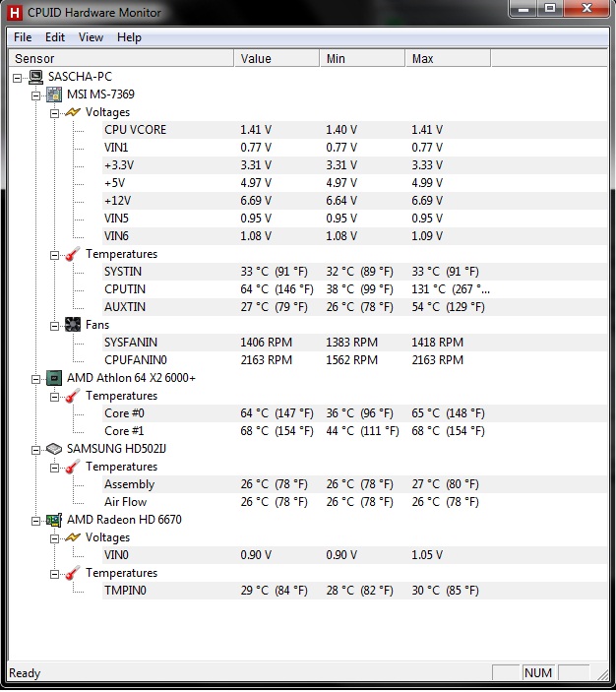This screenshot has height=692, width=616.
Task: Click the +12V value 6.69 V
Action: 256,201
